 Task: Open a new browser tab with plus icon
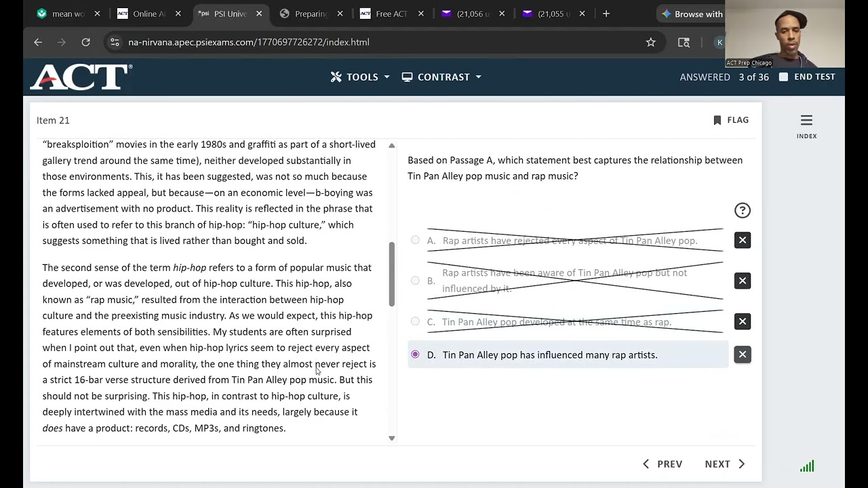click(606, 14)
